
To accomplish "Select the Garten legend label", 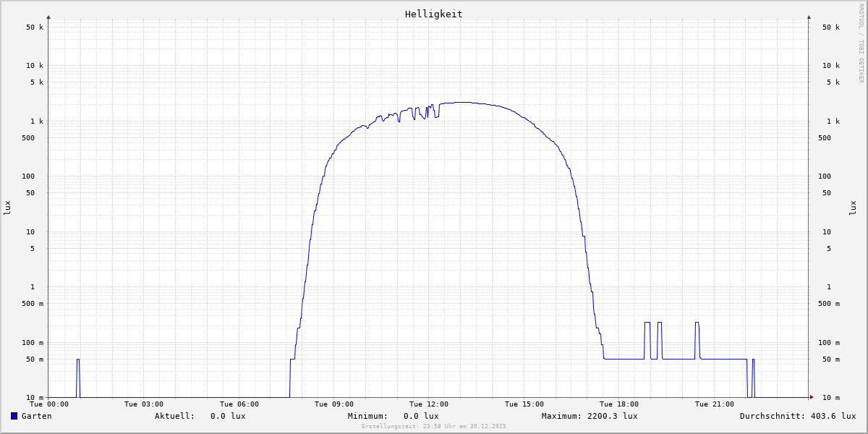I will coord(36,416).
